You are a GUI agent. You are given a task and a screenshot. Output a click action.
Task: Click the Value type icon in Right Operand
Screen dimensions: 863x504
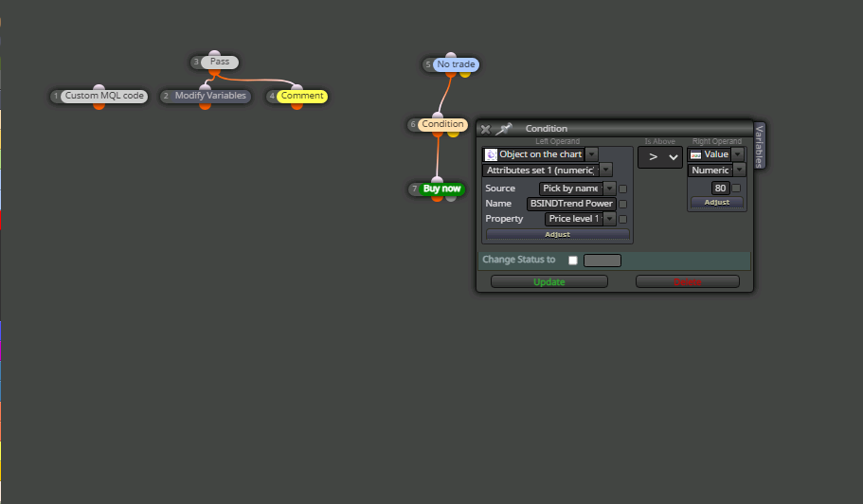click(x=695, y=154)
